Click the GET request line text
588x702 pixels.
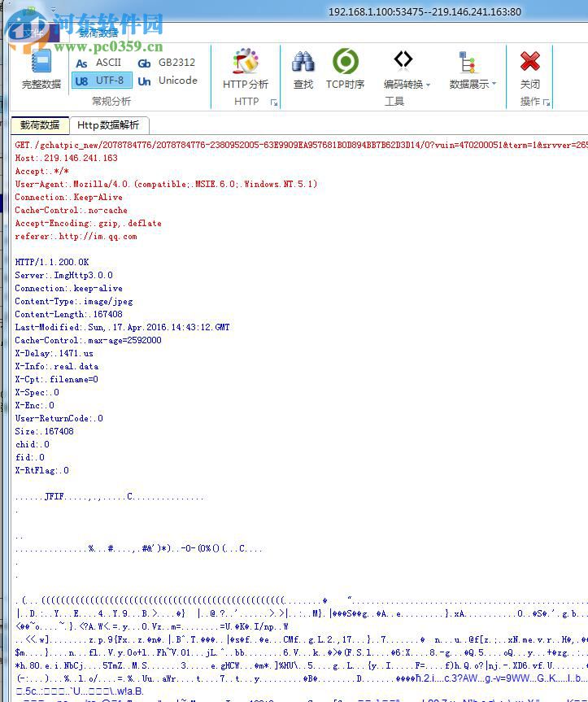coord(301,145)
